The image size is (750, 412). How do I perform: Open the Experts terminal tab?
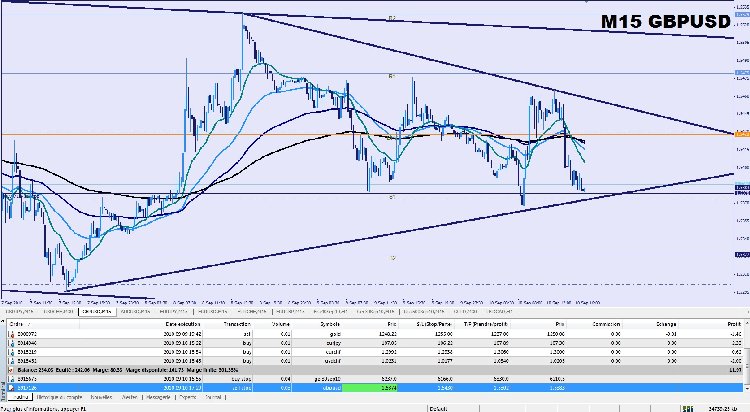pos(188,397)
